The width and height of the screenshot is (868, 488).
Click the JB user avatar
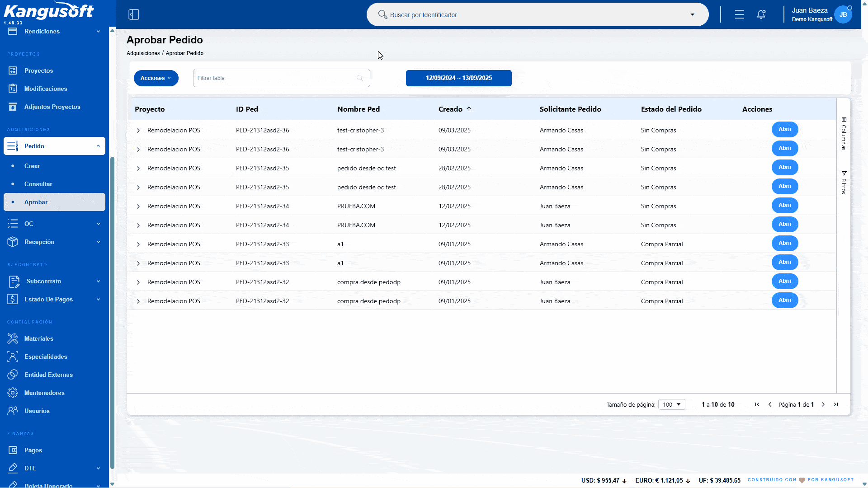[843, 14]
